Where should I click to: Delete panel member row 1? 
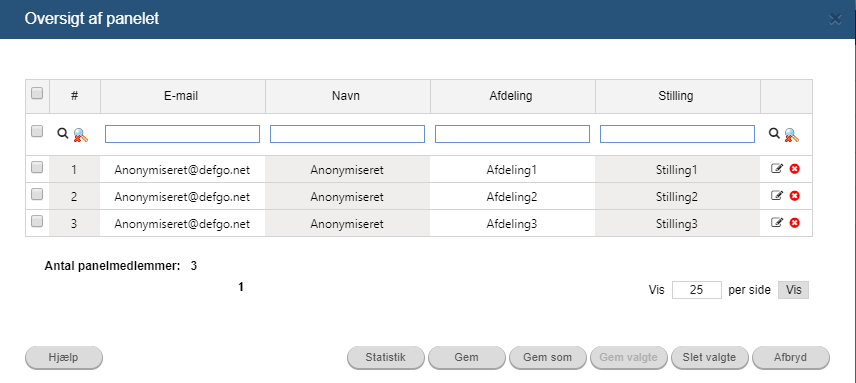(x=795, y=169)
